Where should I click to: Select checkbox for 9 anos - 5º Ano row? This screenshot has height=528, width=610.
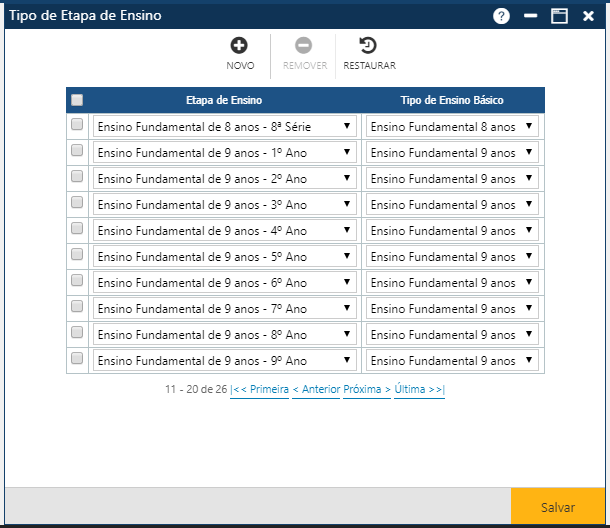click(77, 256)
